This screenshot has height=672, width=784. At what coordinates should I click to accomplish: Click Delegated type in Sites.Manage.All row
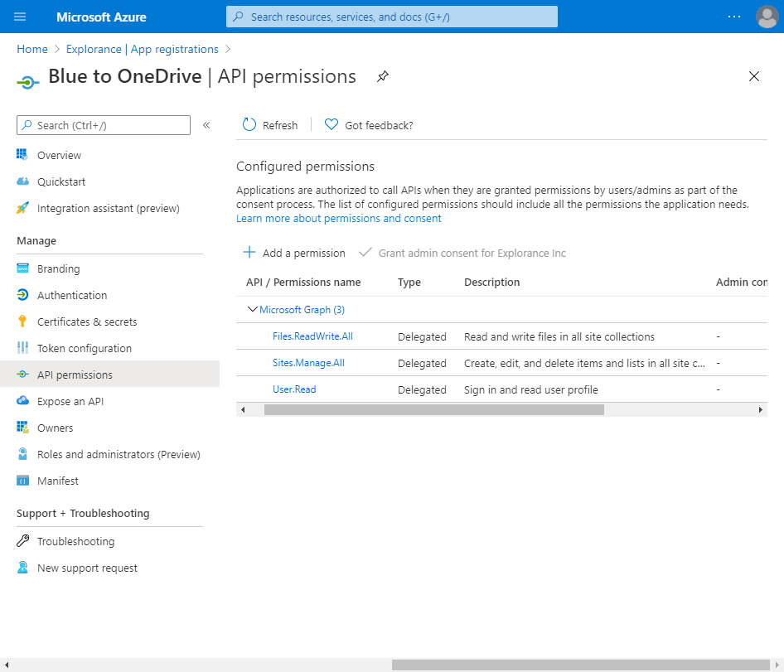click(x=422, y=363)
